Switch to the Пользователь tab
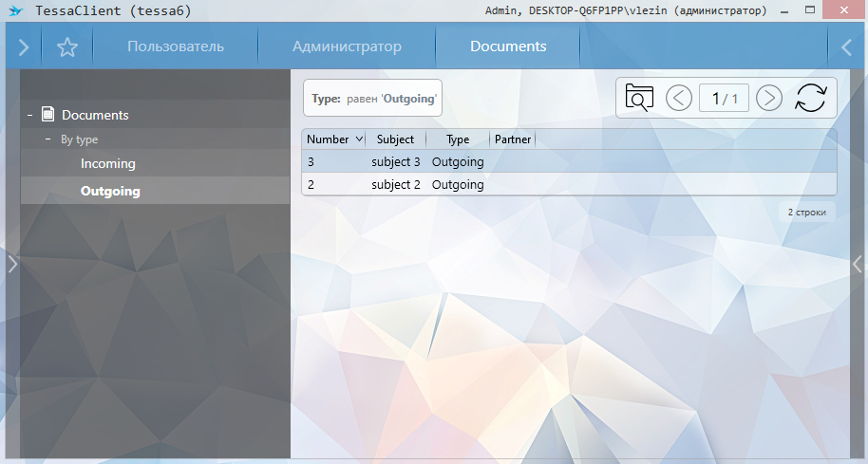 (x=176, y=46)
